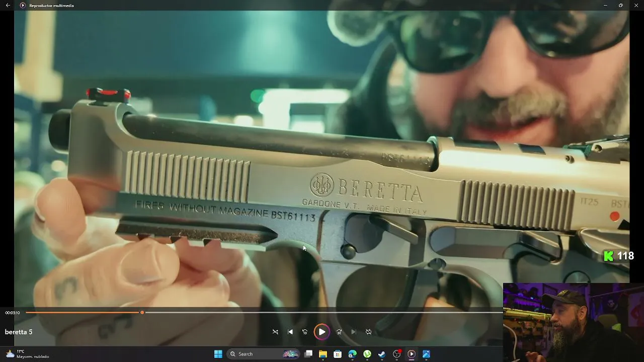Image resolution: width=644 pixels, height=362 pixels.
Task: Click the Media Player taskbar icon
Action: [412, 354]
